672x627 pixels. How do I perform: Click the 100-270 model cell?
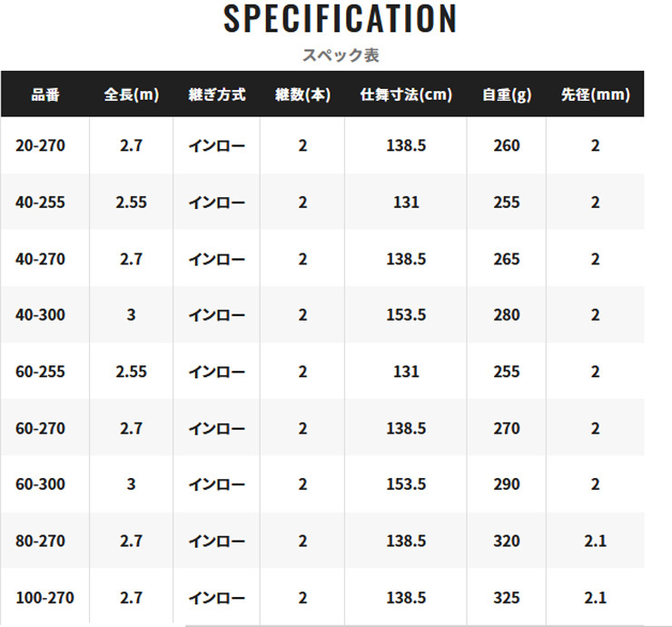click(44, 597)
